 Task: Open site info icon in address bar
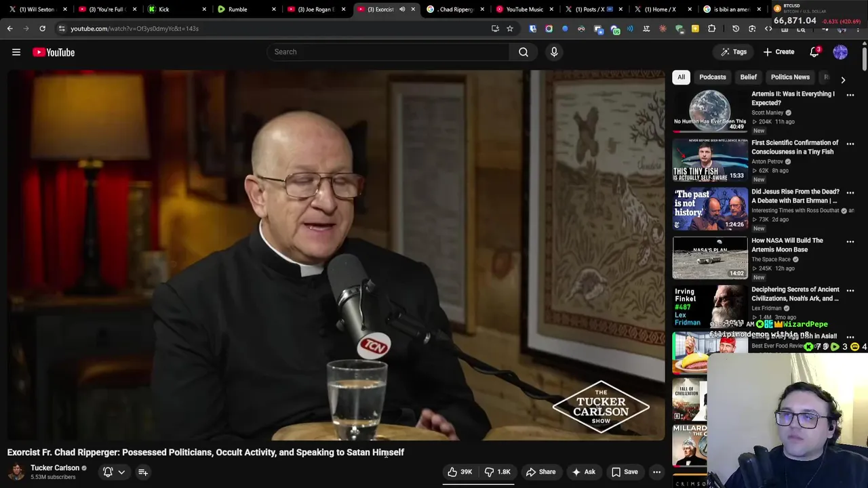click(62, 28)
